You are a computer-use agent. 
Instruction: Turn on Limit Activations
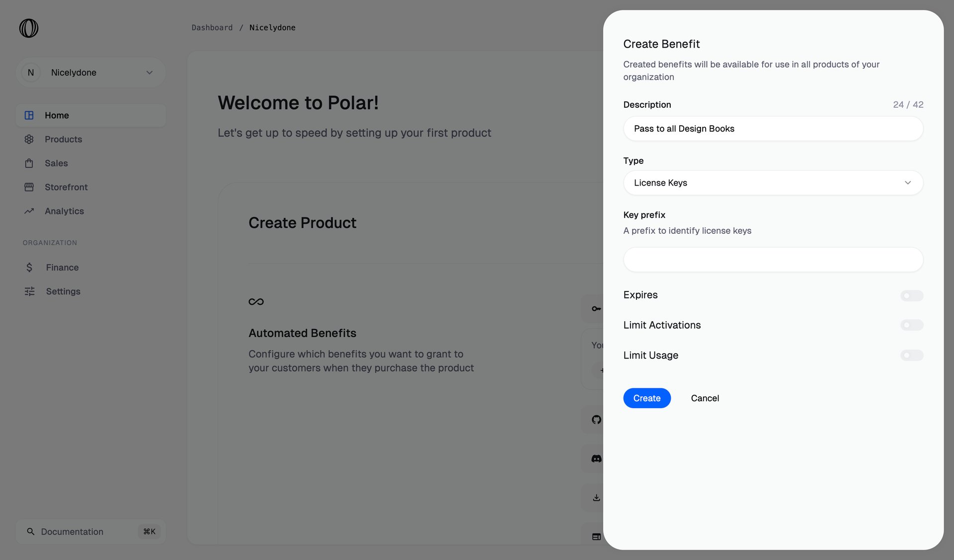[911, 325]
